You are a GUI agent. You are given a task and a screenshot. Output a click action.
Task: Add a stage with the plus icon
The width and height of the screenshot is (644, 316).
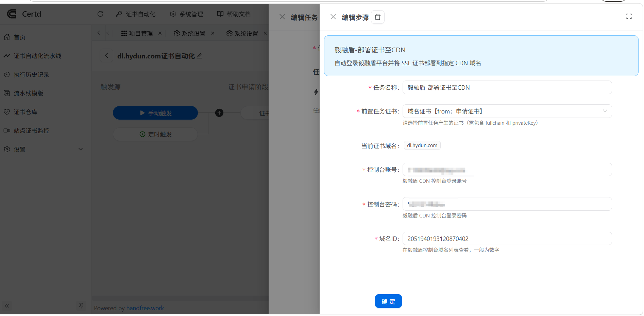(219, 113)
